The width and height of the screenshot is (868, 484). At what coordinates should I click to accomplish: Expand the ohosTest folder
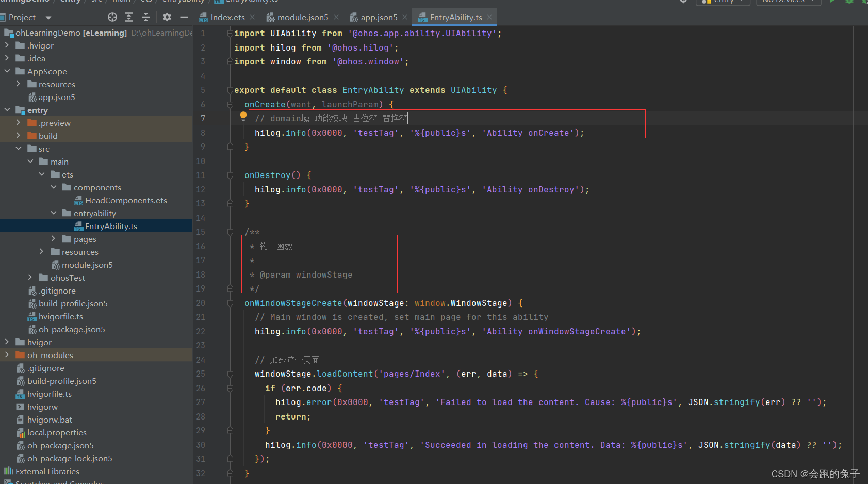pos(30,278)
